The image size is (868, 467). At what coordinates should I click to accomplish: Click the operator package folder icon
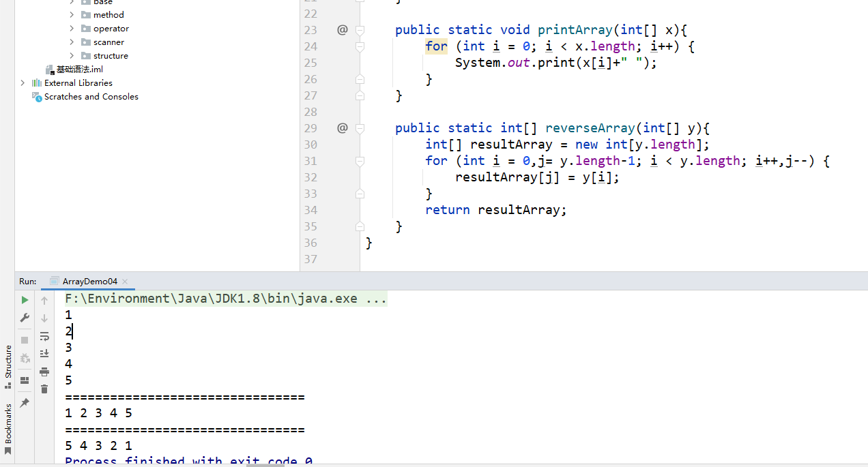[86, 28]
